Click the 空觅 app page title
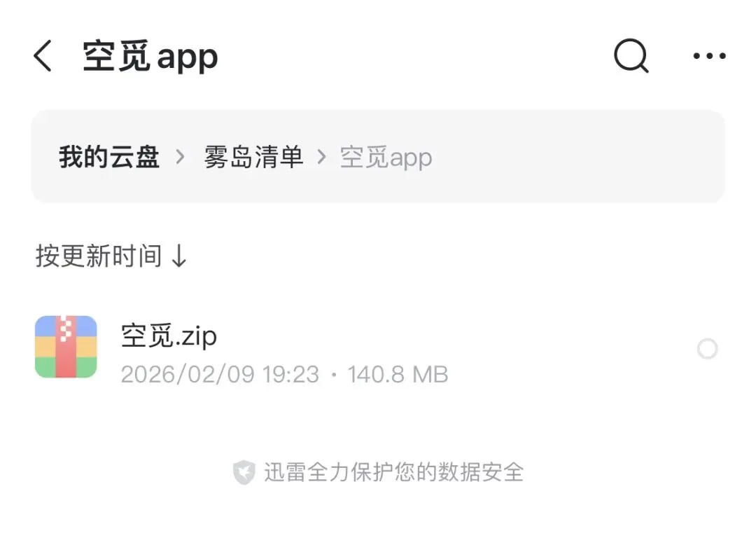756x559 pixels. (150, 57)
